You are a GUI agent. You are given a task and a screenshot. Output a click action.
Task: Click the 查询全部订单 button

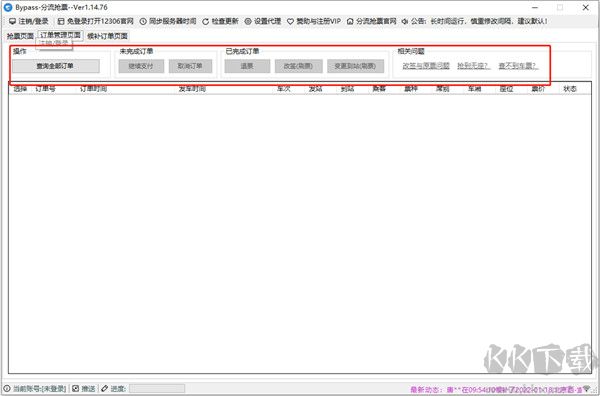coord(56,66)
